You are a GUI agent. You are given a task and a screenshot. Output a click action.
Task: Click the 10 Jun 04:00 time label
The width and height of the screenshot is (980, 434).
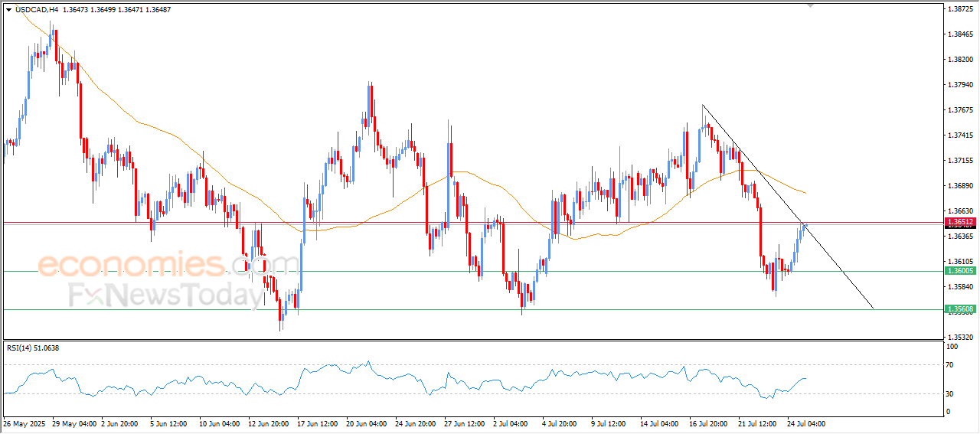(x=220, y=423)
